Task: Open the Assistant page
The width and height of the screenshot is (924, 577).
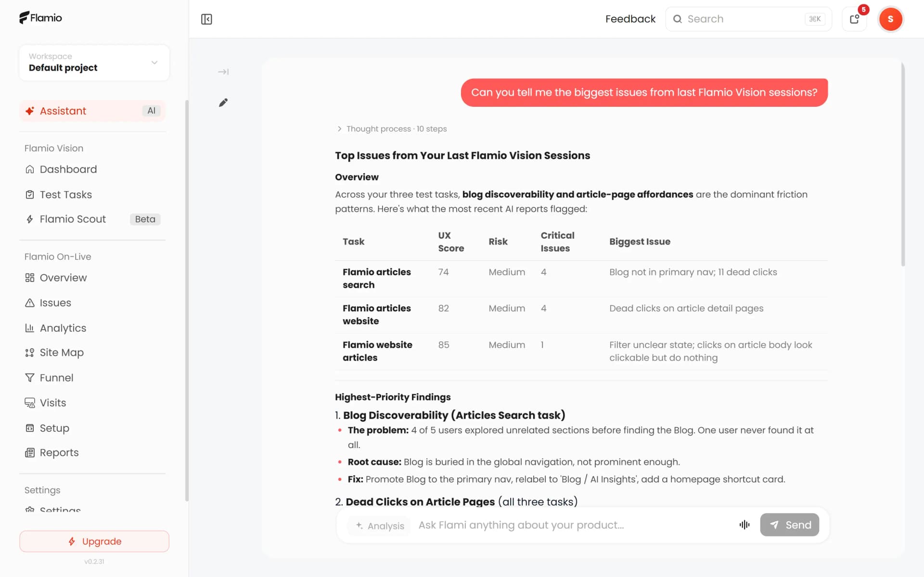Action: 92,111
